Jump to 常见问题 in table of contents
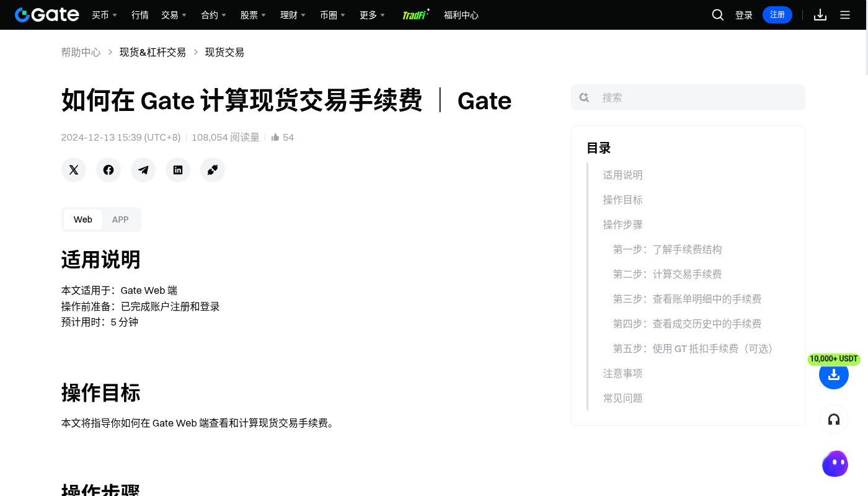This screenshot has width=868, height=496. click(622, 398)
